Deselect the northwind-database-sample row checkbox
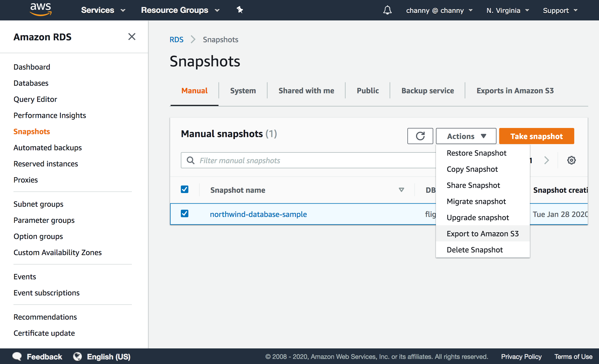 coord(185,214)
